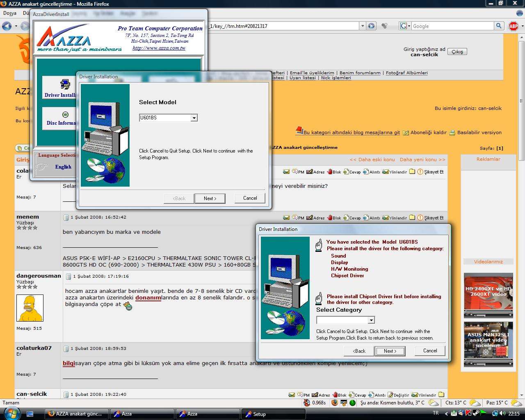Switch to the second Azza taskbar item
525x420 pixels.
point(208,414)
